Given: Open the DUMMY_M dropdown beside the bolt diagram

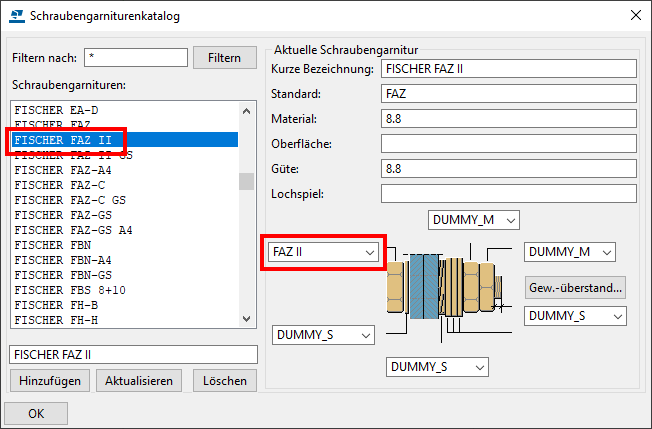Looking at the screenshot, I should tap(570, 252).
